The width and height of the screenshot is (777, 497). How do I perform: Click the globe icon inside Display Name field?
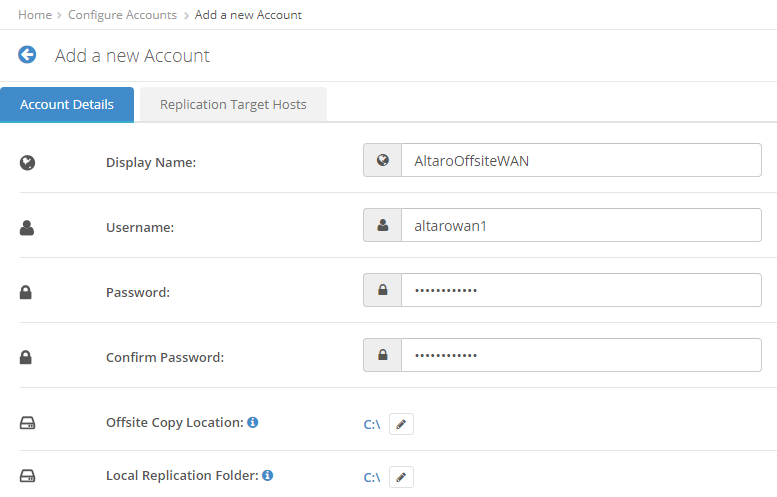click(382, 160)
